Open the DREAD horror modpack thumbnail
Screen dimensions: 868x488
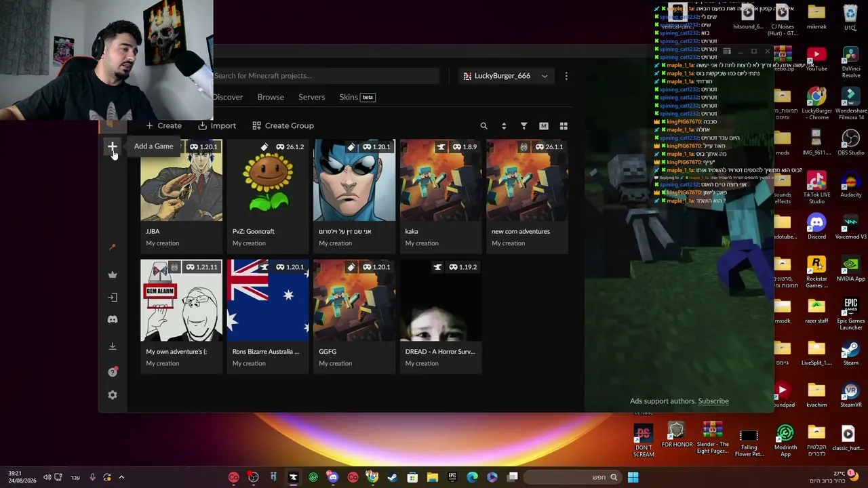441,301
